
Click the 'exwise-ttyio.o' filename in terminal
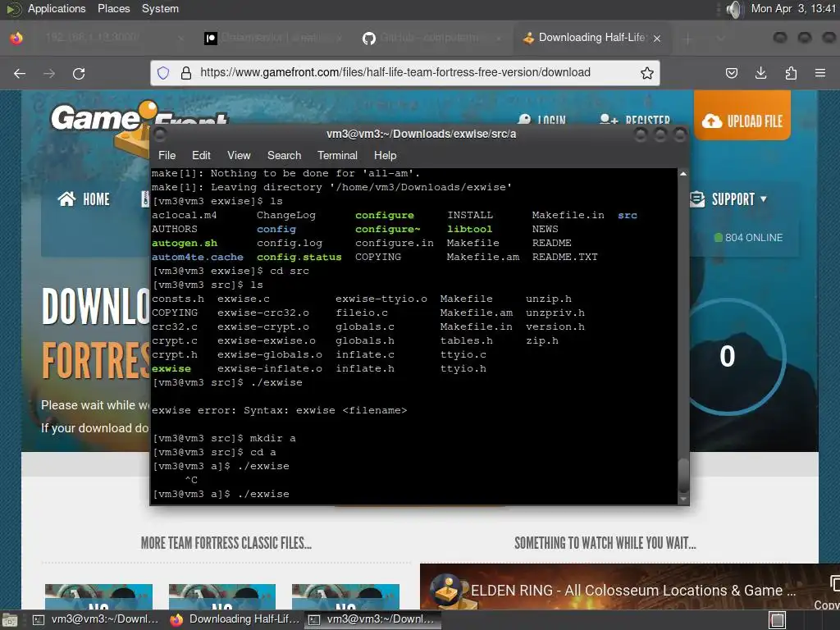(381, 299)
